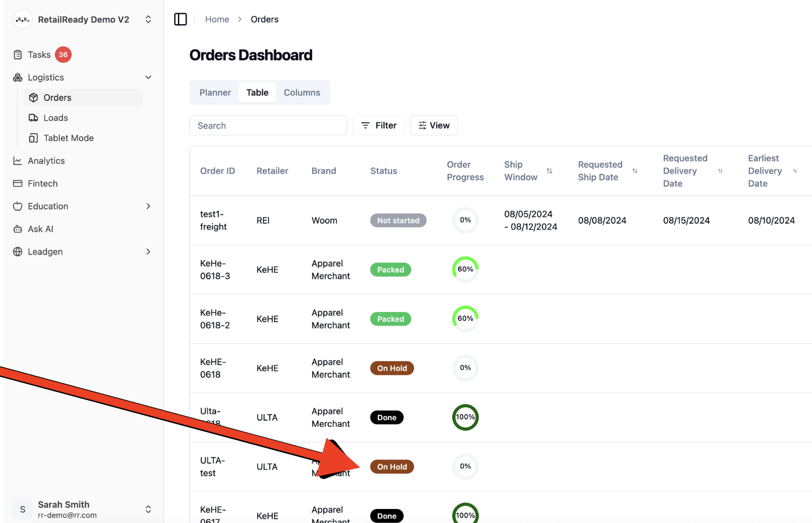Viewport: 812px width, 523px height.
Task: Toggle the sidebar panel icon
Action: [x=181, y=19]
